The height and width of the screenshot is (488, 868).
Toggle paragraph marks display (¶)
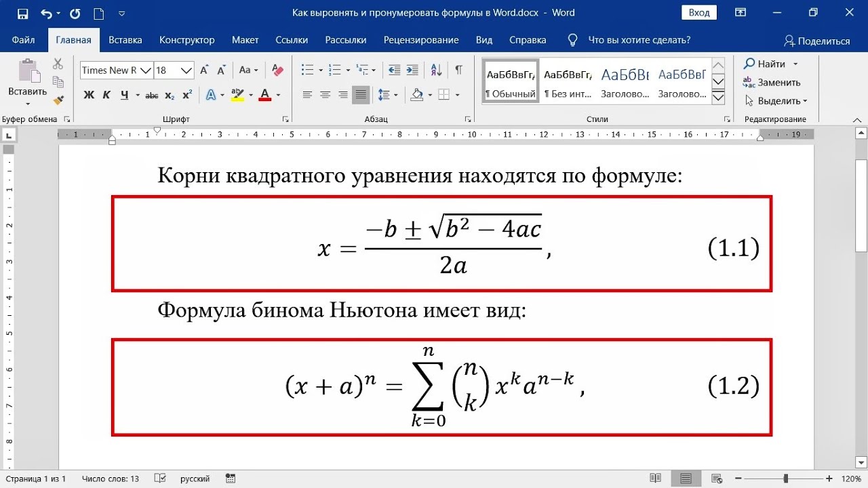pos(459,70)
